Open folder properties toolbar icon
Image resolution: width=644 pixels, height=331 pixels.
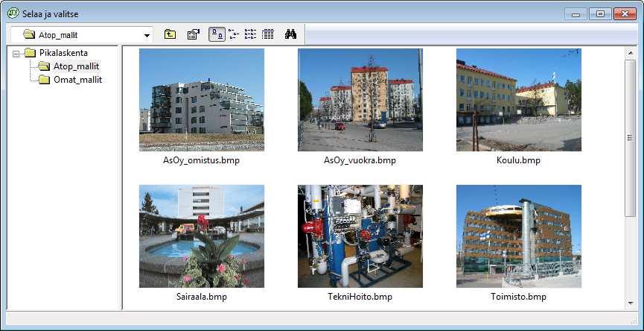[x=194, y=34]
